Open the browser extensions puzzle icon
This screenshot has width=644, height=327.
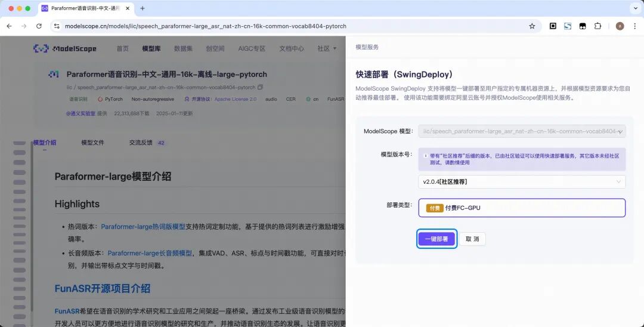pos(597,26)
